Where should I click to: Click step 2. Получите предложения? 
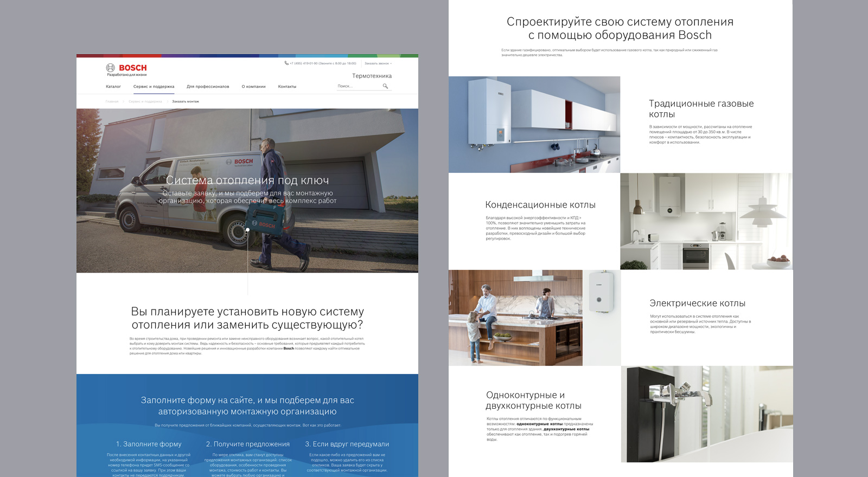click(248, 444)
